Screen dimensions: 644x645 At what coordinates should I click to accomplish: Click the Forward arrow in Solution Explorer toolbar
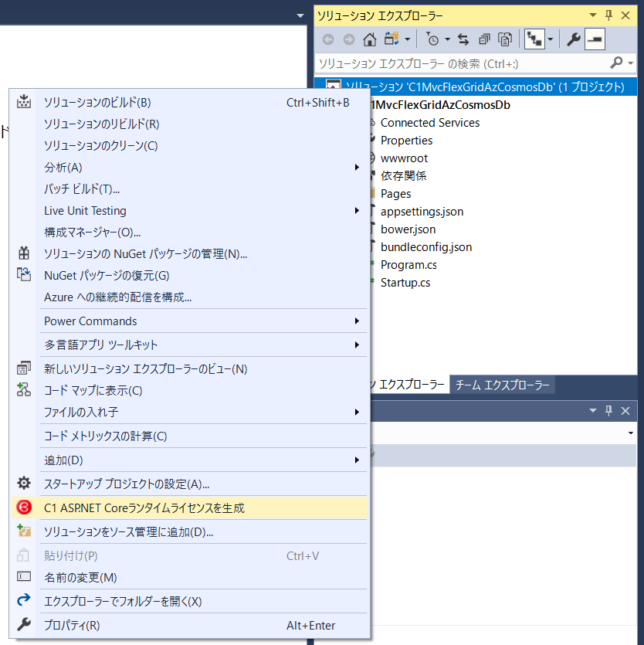point(349,39)
